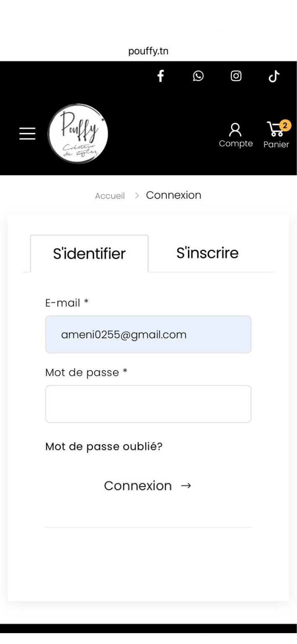Open the Facebook page icon
Screen dimensions: 297x644
pyautogui.click(x=161, y=76)
